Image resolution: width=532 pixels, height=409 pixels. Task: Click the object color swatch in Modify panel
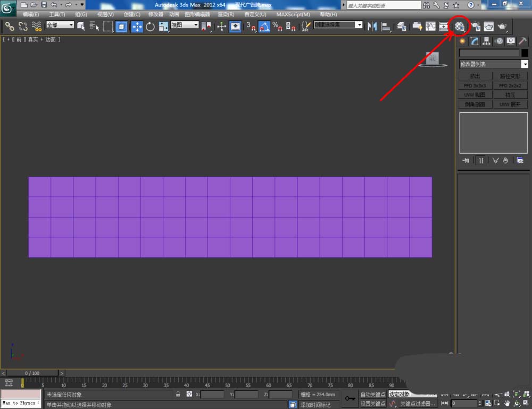pos(525,53)
